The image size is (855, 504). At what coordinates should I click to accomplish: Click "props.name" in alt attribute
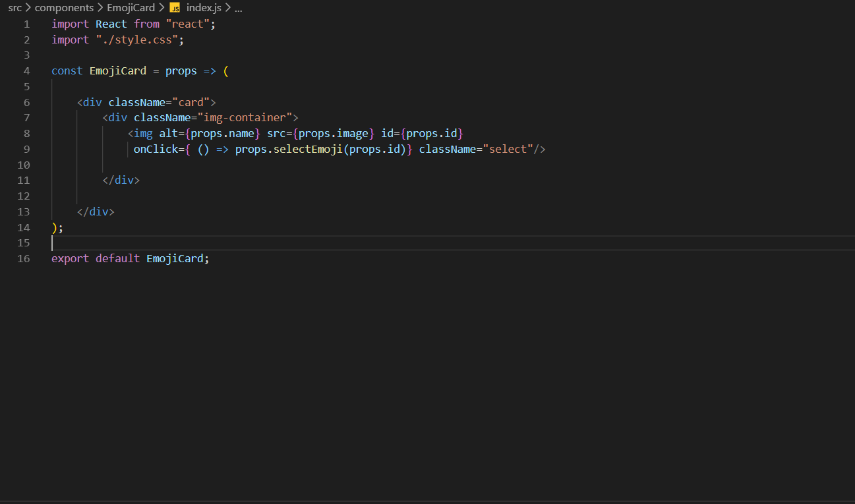(222, 133)
